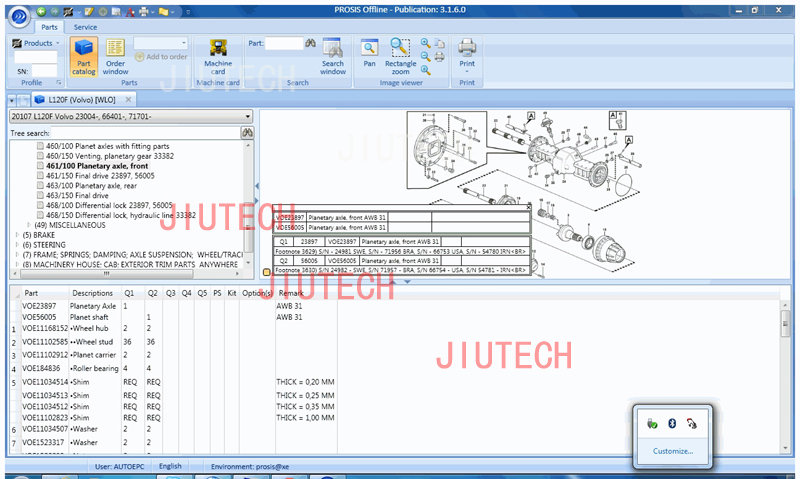This screenshot has width=800, height=479.
Task: Click the small print image icon in Image viewer
Action: [439, 57]
